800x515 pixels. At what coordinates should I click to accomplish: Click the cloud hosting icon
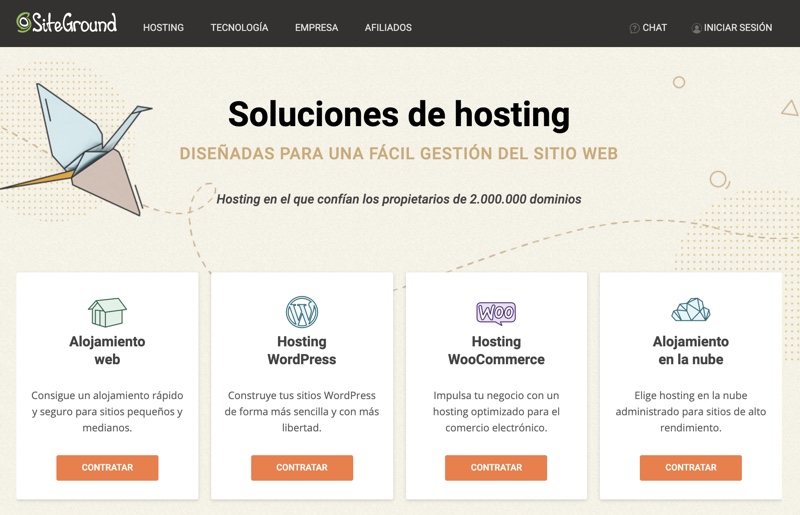(690, 310)
